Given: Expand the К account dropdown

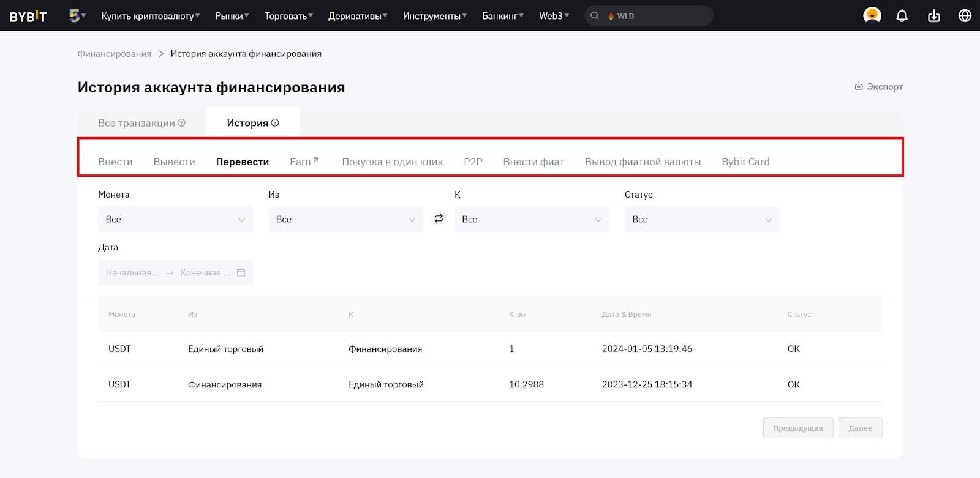Looking at the screenshot, I should (532, 219).
